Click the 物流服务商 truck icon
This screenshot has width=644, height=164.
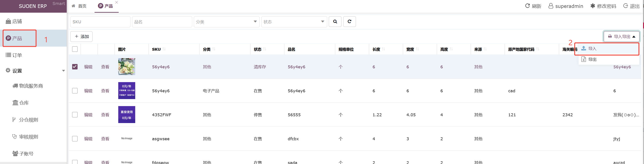[15, 86]
